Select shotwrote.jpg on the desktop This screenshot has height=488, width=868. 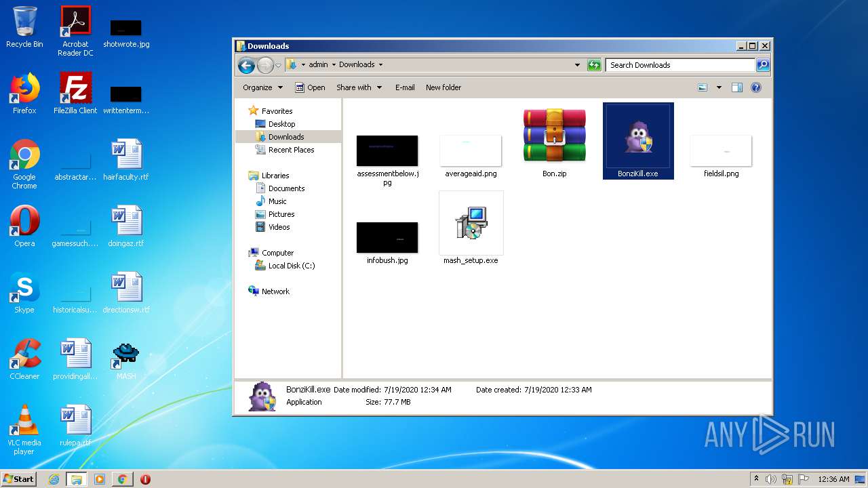pos(126,33)
